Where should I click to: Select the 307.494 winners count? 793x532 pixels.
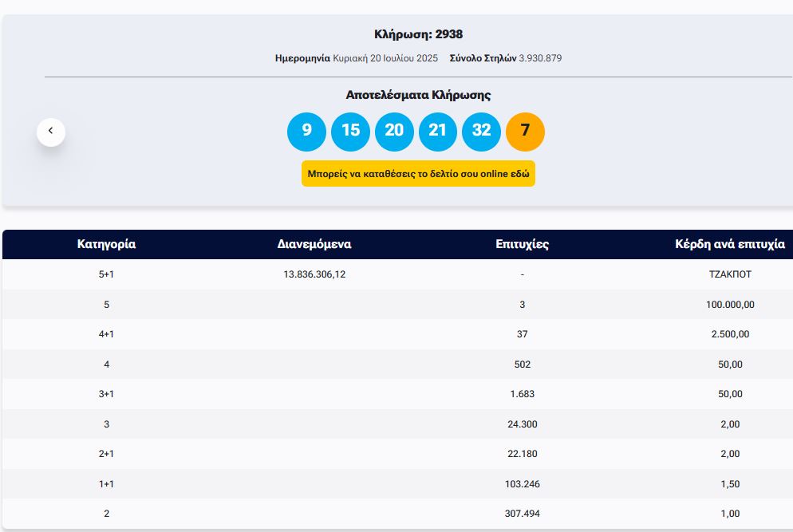pos(523,514)
